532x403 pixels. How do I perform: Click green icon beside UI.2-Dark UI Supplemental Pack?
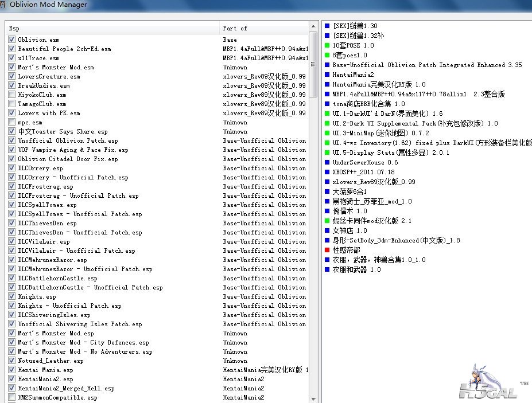pyautogui.click(x=327, y=123)
